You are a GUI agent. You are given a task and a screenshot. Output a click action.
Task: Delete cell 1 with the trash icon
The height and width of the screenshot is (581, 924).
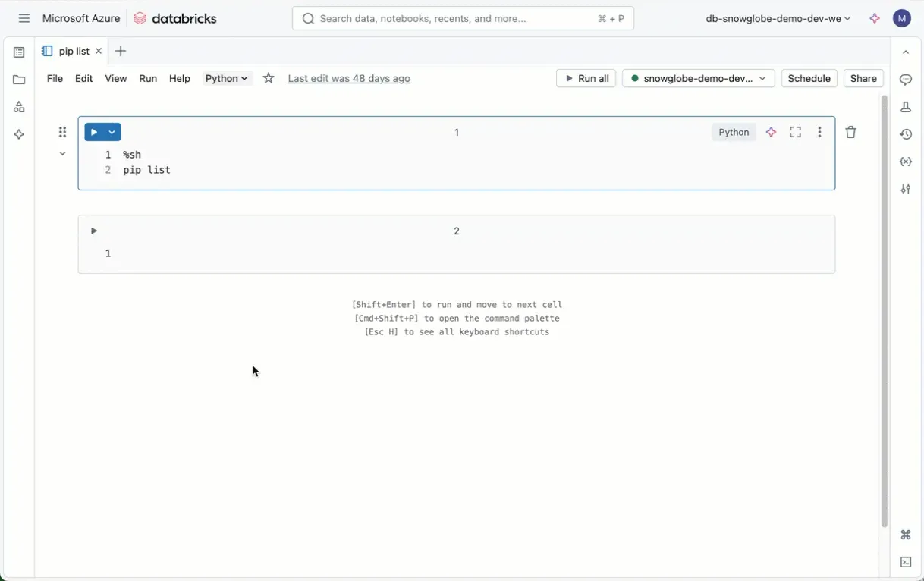click(x=851, y=132)
